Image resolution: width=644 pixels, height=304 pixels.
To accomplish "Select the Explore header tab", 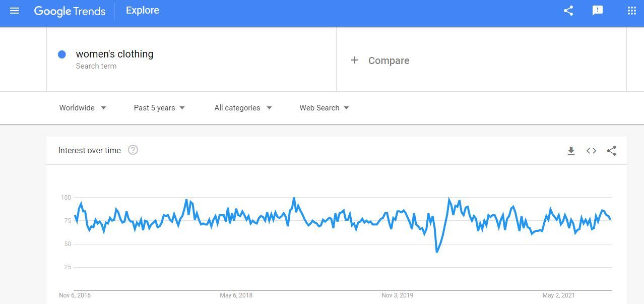I will tap(143, 11).
